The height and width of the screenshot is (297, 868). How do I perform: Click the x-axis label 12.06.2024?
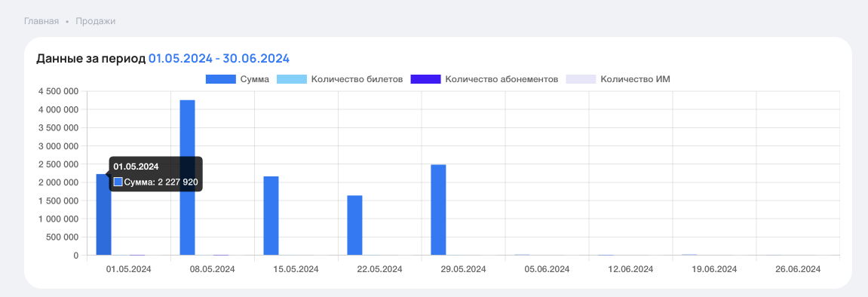630,269
